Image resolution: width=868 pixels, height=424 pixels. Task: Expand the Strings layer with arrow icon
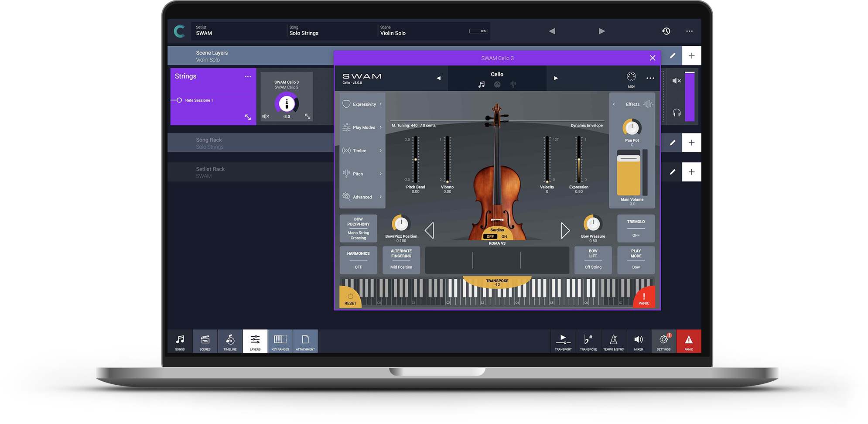(248, 117)
